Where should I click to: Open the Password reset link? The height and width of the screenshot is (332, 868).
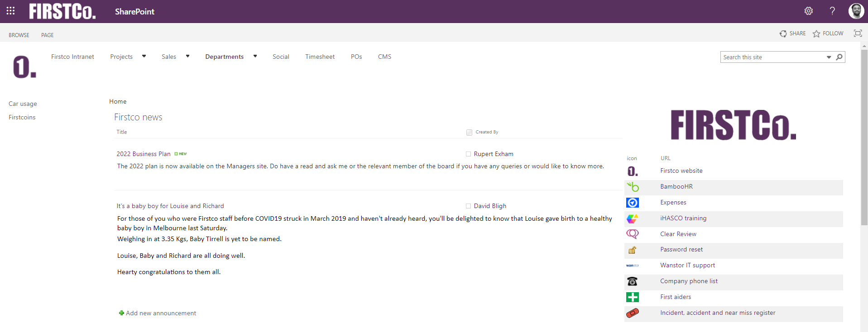681,249
